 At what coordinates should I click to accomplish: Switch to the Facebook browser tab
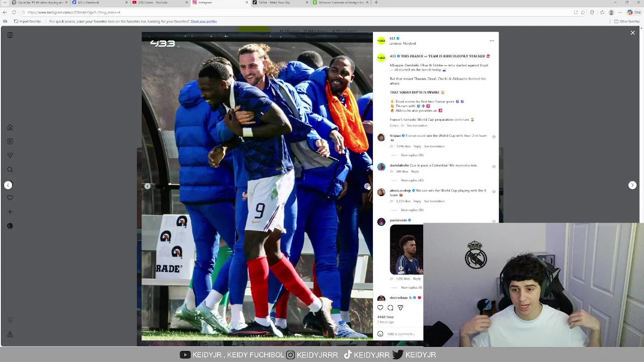click(101, 3)
